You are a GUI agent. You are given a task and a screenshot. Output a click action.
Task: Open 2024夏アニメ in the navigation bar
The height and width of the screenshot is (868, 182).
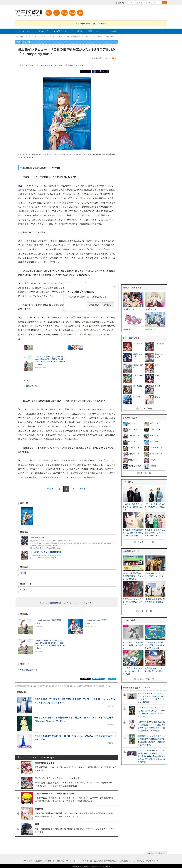(x=60, y=31)
